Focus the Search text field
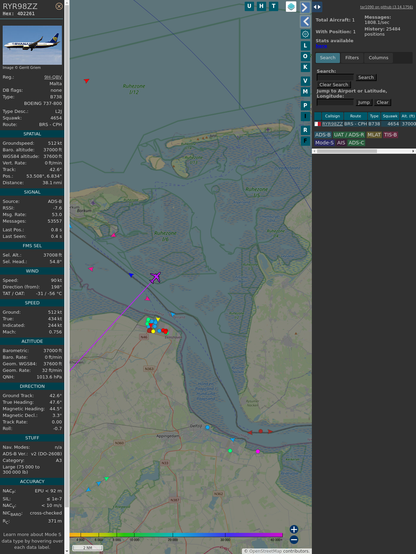 (335, 77)
